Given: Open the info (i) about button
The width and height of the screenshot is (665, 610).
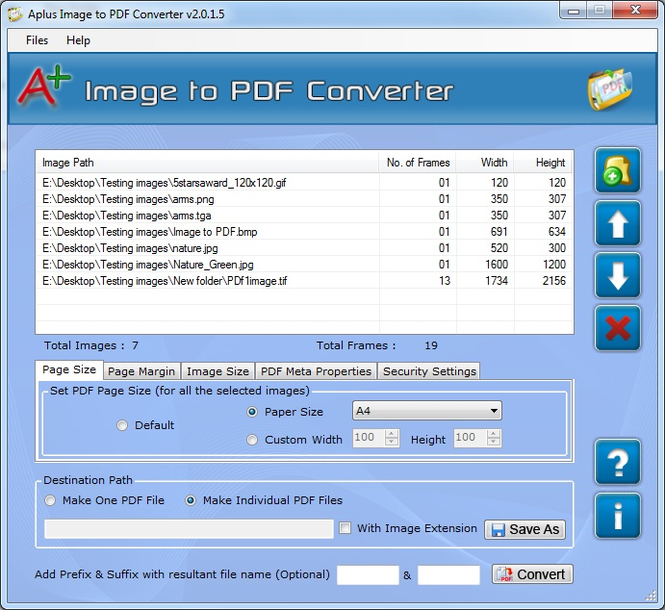Looking at the screenshot, I should pyautogui.click(x=618, y=515).
